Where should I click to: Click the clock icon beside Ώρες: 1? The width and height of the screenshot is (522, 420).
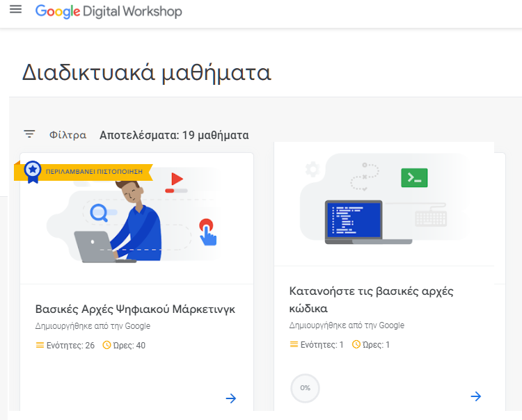tap(356, 344)
